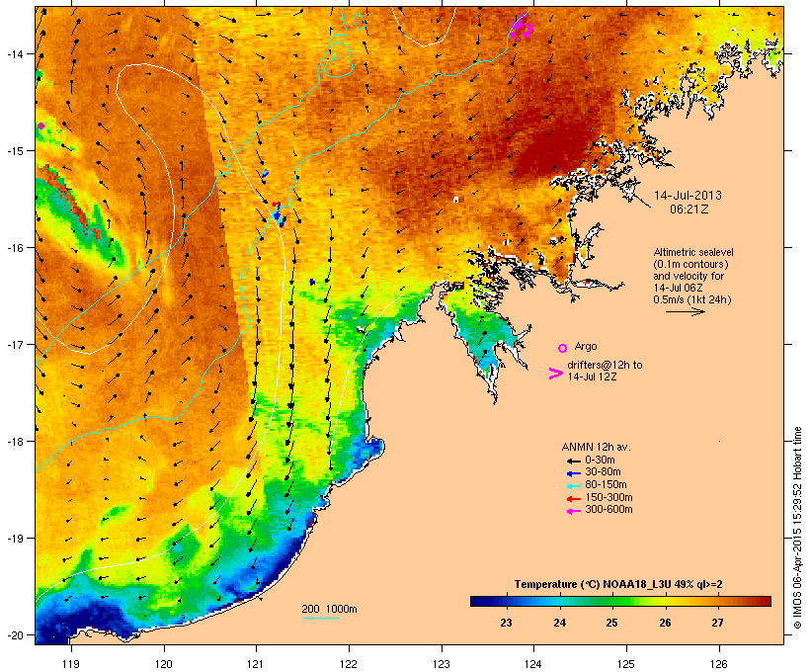Click the black 0-30m legend arrow
This screenshot has height=672, width=810.
tap(573, 461)
